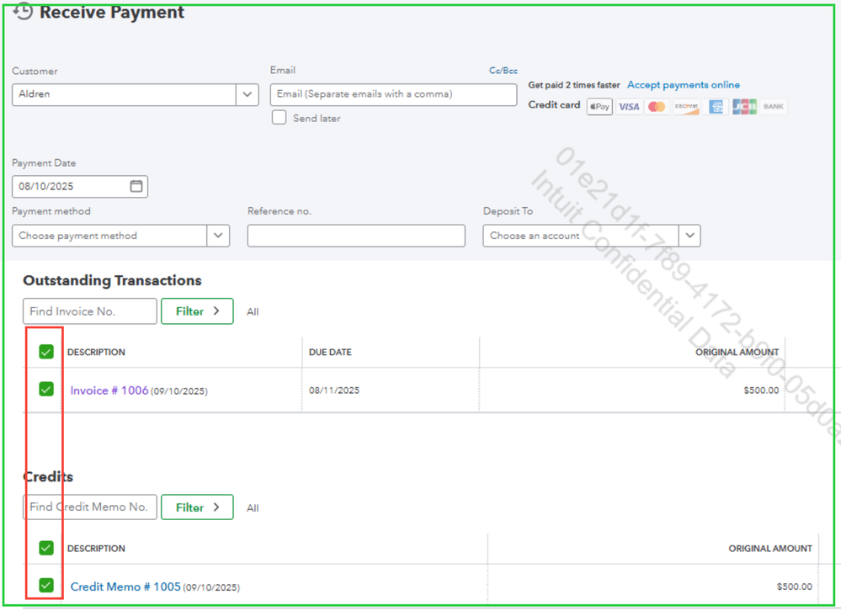Expand Filter for Outstanding Transactions
Screen dimensions: 841x616
click(197, 311)
